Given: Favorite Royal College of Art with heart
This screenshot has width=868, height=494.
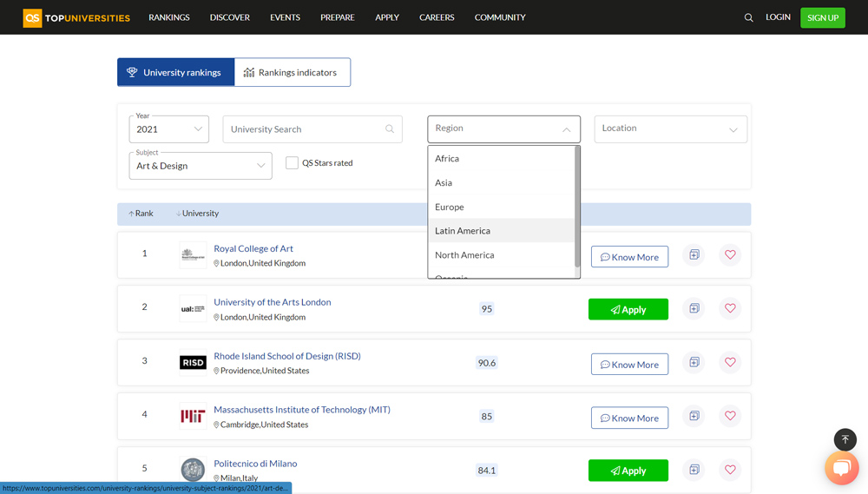Looking at the screenshot, I should [x=730, y=254].
